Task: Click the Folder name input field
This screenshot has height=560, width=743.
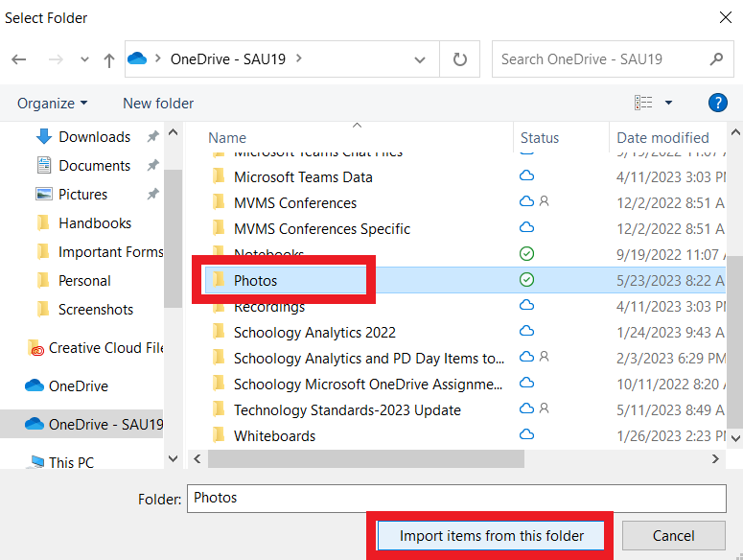Action: (x=456, y=499)
